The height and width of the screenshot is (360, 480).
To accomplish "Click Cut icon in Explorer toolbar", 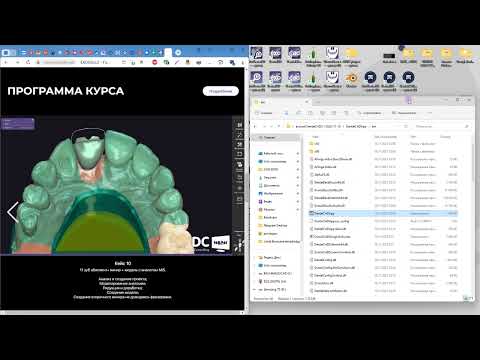I will [286, 113].
